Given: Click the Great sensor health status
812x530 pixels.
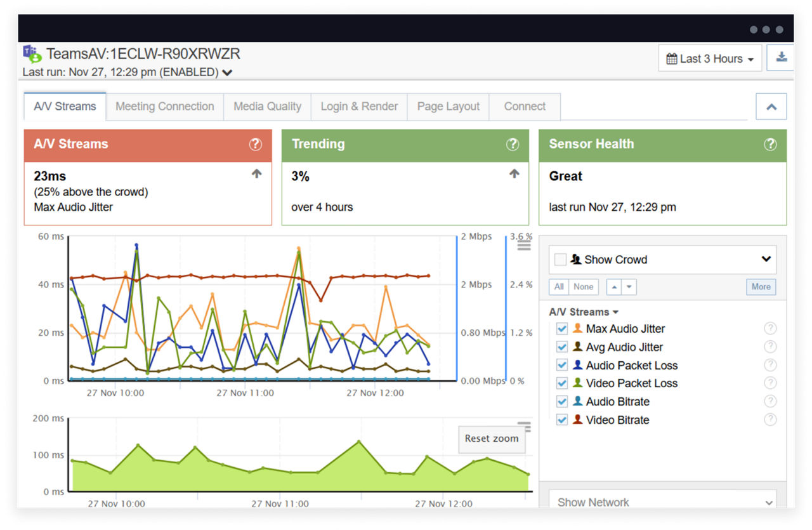Looking at the screenshot, I should point(566,176).
